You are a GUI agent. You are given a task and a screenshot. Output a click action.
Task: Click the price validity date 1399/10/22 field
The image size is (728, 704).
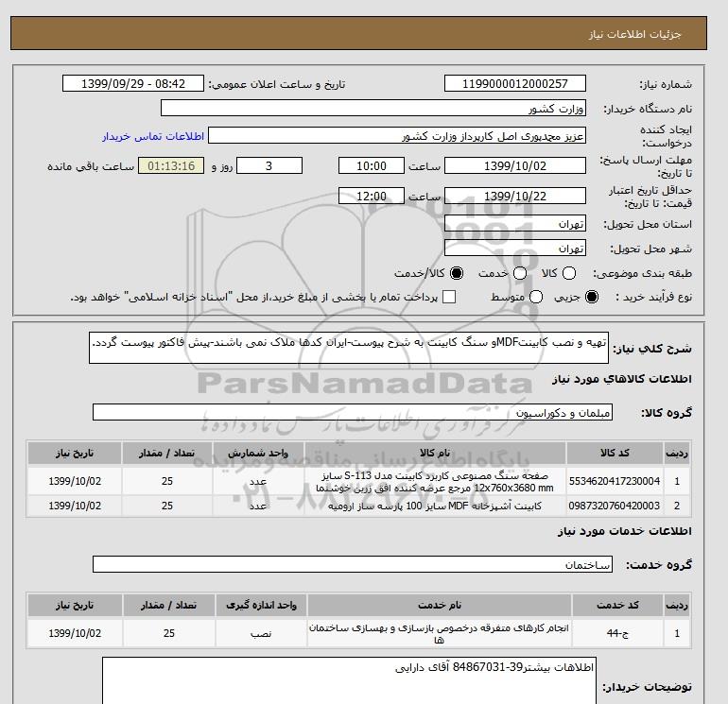pyautogui.click(x=515, y=196)
